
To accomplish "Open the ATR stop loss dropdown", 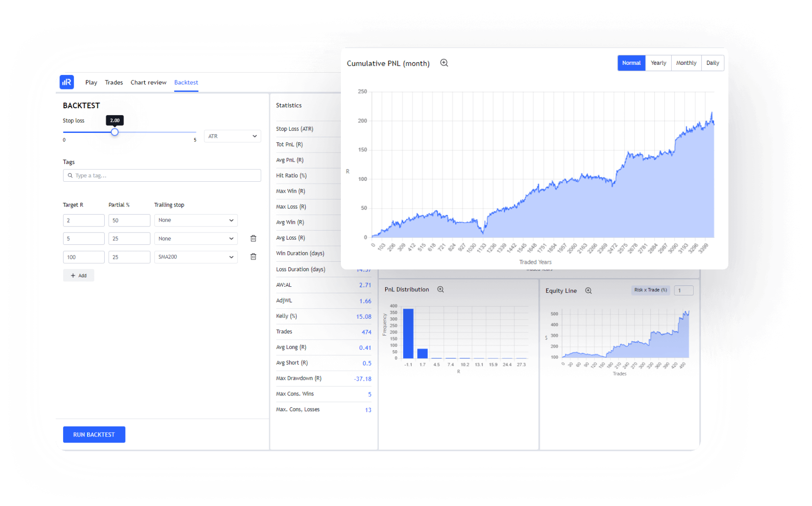I will coord(232,136).
